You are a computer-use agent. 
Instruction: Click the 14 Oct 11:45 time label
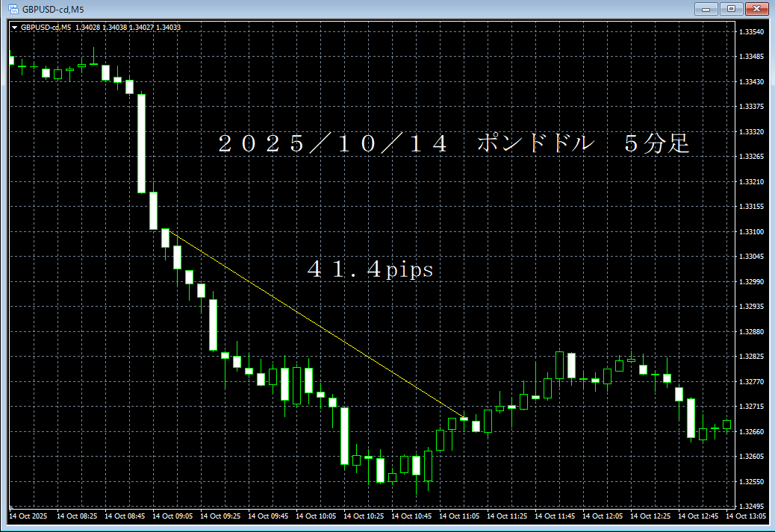tap(555, 516)
